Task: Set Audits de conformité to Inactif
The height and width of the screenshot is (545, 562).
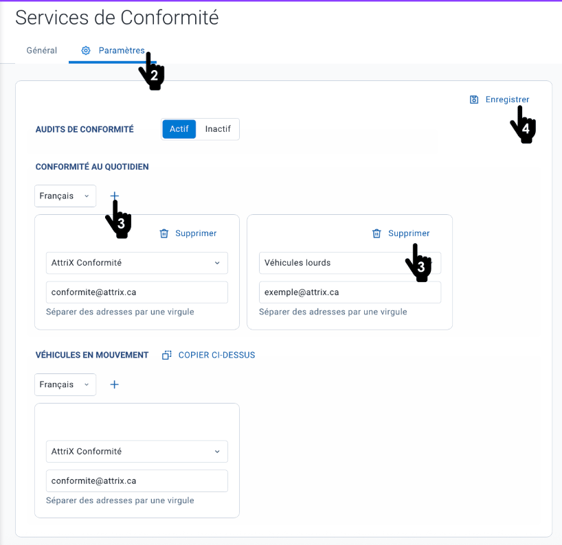Action: click(218, 129)
